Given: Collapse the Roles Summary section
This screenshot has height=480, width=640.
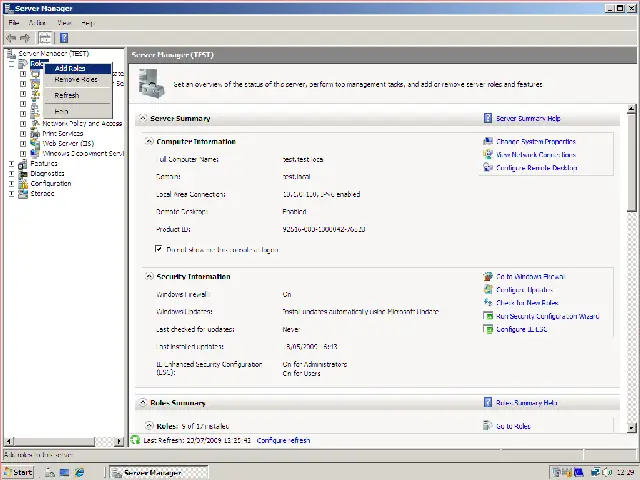Looking at the screenshot, I should point(142,403).
